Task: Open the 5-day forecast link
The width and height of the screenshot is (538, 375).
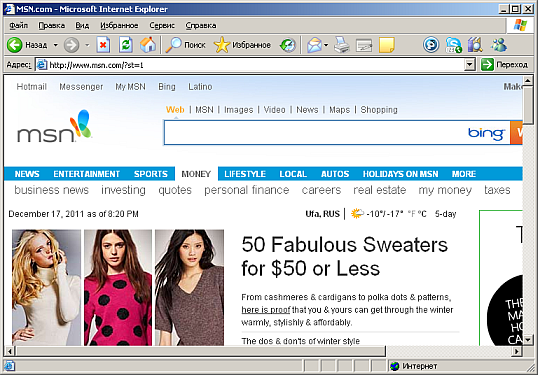Action: [445, 214]
